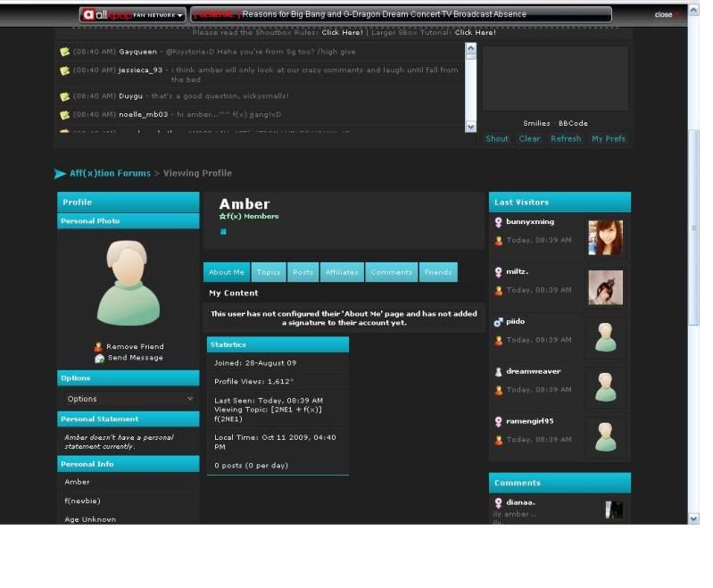Open the Aff(x)tion Forums breadcrumb link

coord(110,173)
